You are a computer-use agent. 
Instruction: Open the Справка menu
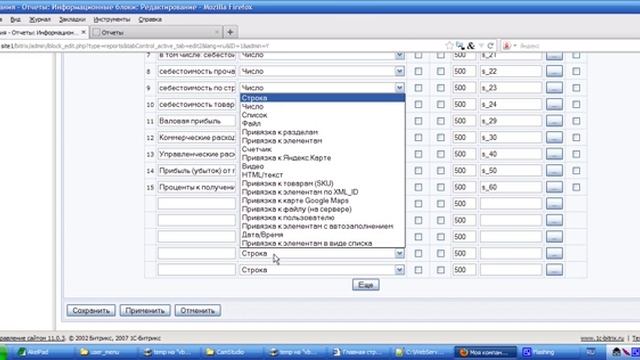[x=150, y=19]
